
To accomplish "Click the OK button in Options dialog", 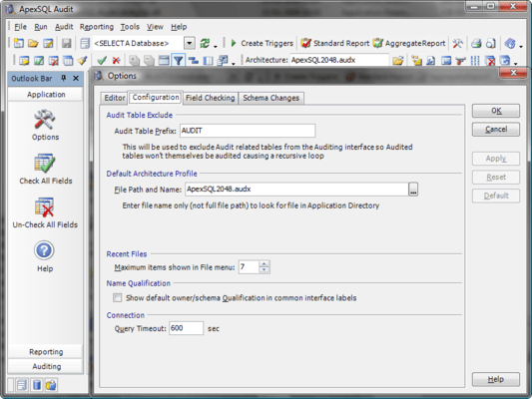I will coord(496,111).
